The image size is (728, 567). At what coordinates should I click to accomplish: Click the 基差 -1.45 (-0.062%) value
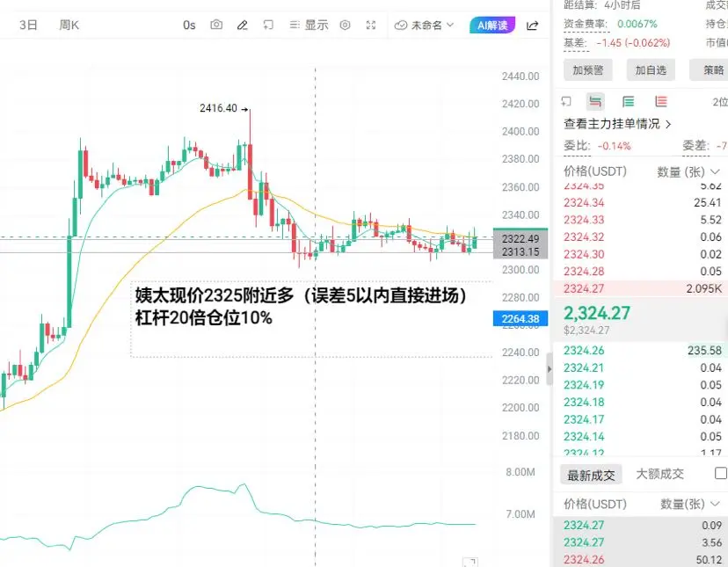633,43
